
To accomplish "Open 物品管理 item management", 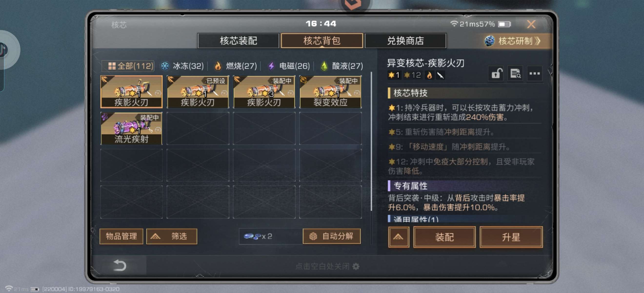I will 121,236.
